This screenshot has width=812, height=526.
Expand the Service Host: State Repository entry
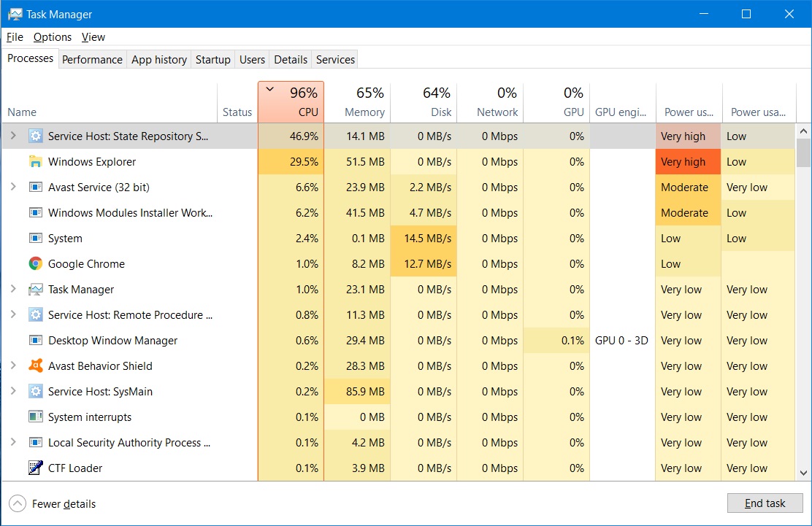pos(14,136)
